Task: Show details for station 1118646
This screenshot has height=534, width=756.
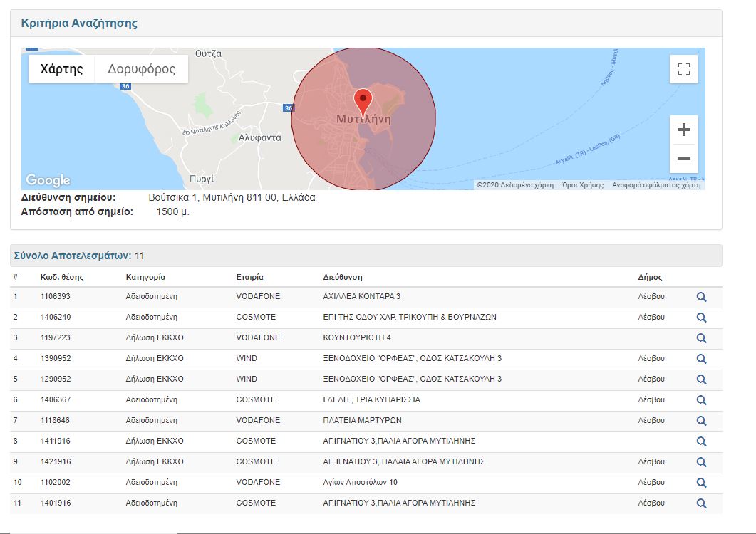Action: tap(702, 421)
